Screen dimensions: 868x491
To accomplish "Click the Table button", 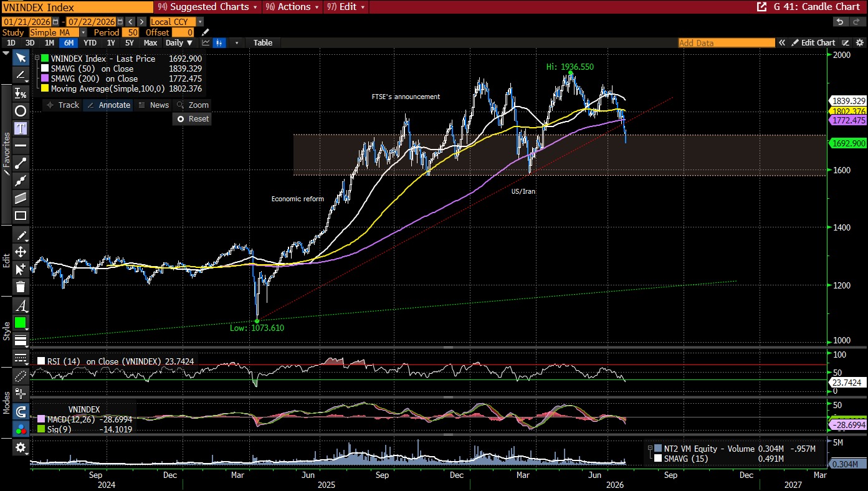I will 263,43.
